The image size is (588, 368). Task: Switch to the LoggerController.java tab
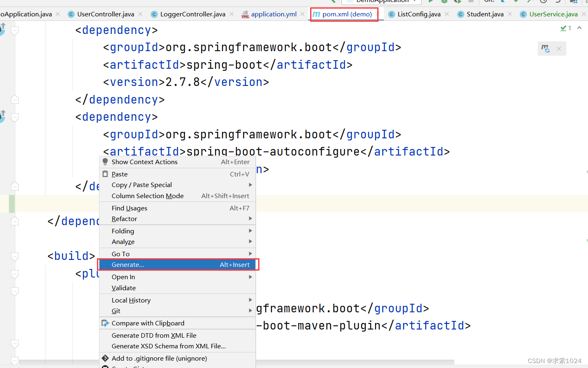(193, 14)
